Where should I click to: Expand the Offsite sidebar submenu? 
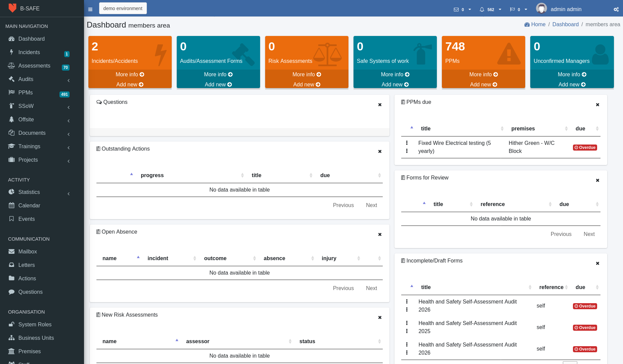(x=69, y=121)
